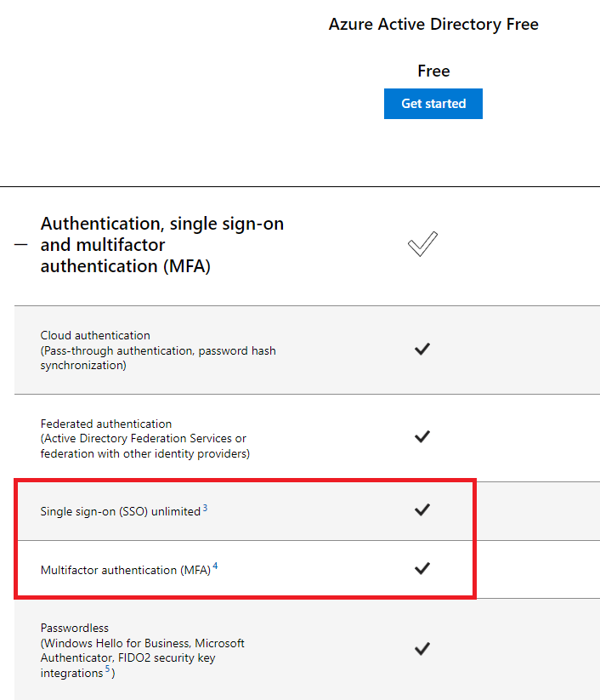Open footnote 5 after FIDO2 integrations

(108, 669)
